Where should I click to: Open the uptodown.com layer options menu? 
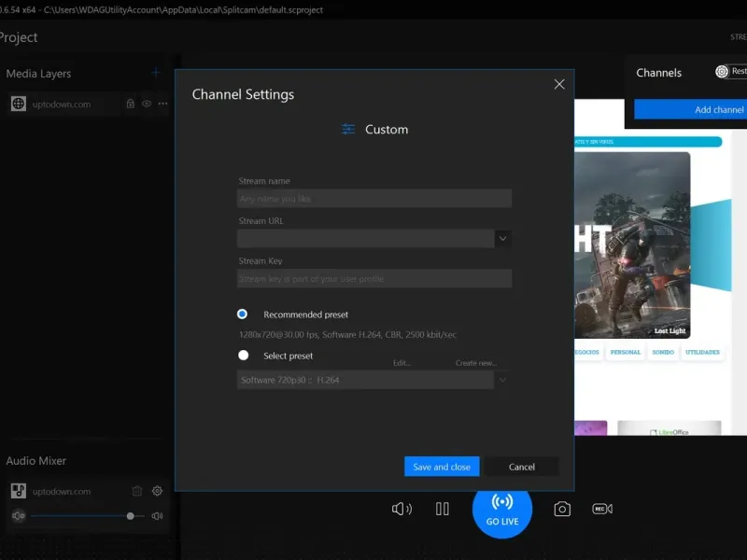click(163, 105)
